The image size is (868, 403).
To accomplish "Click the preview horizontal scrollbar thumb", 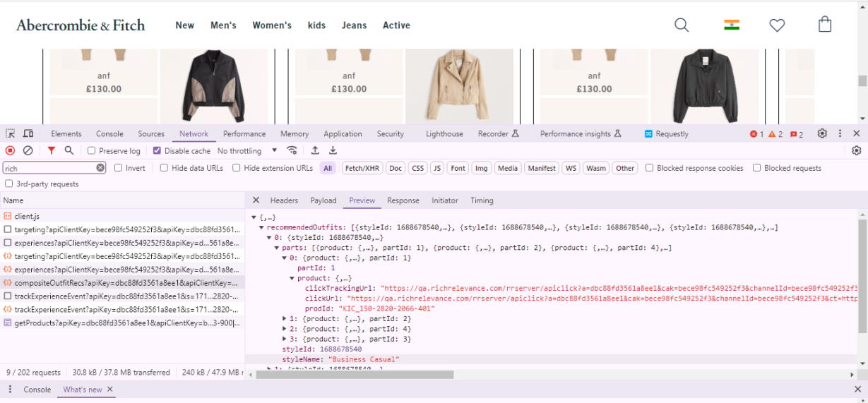I will 355,375.
